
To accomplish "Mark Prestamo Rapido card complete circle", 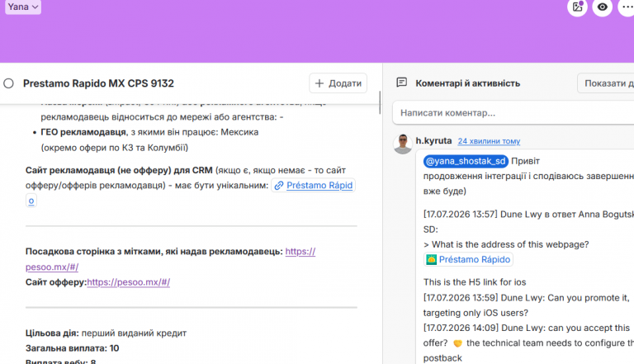I will (8, 83).
